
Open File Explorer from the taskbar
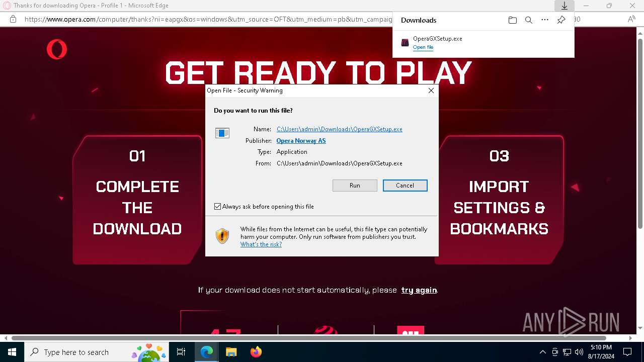click(x=231, y=352)
